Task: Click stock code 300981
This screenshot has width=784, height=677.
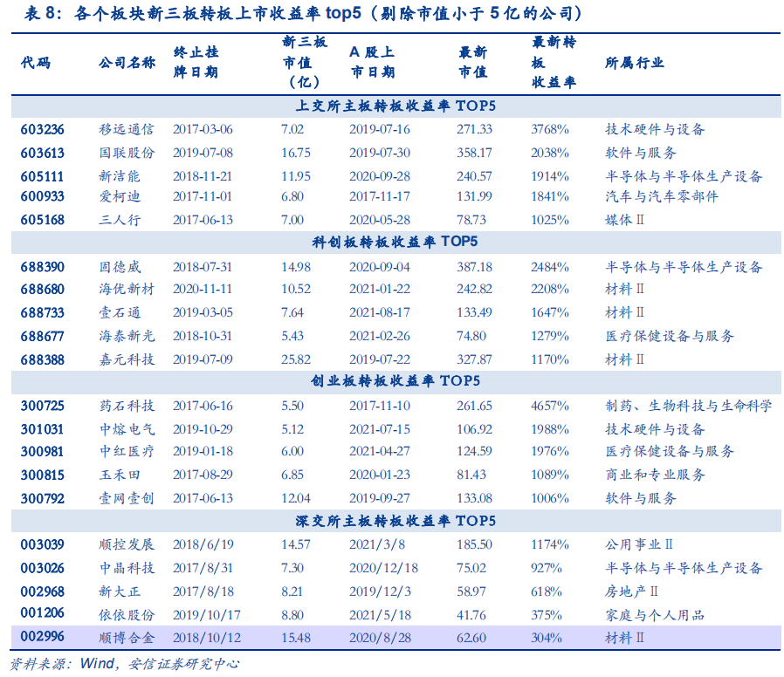Action: 43,452
